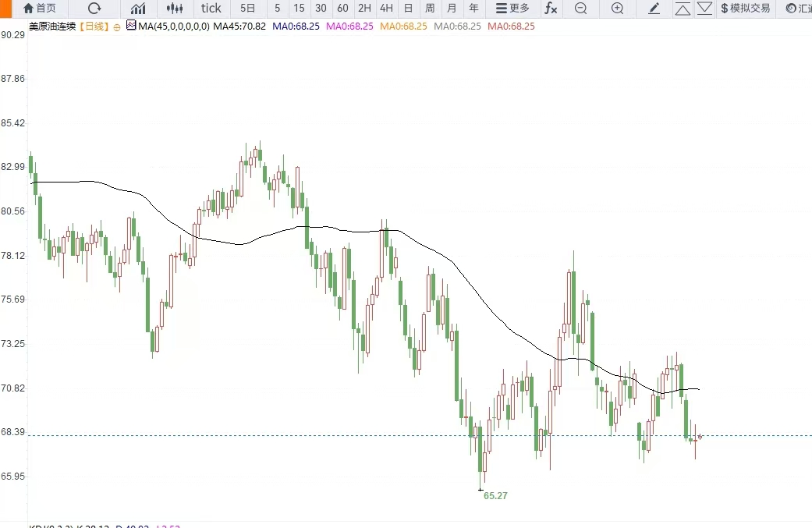This screenshot has width=812, height=528.
Task: Select the 周 weekly period
Action: tap(430, 9)
